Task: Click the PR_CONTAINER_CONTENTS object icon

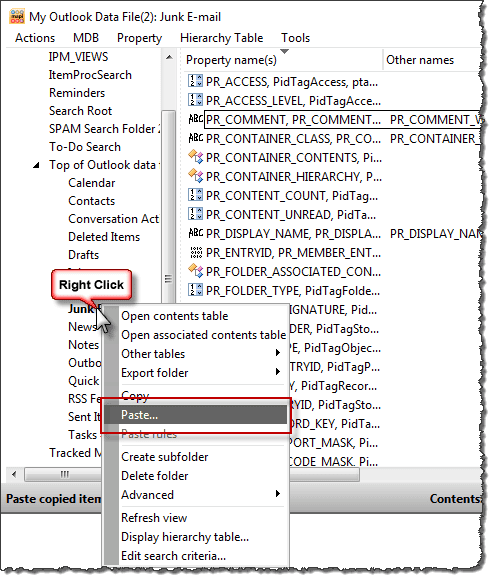Action: pos(196,157)
